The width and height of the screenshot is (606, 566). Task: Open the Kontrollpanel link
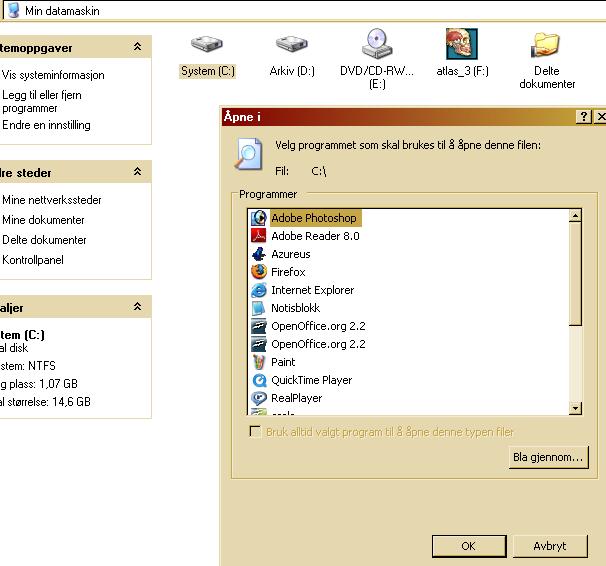point(32,260)
